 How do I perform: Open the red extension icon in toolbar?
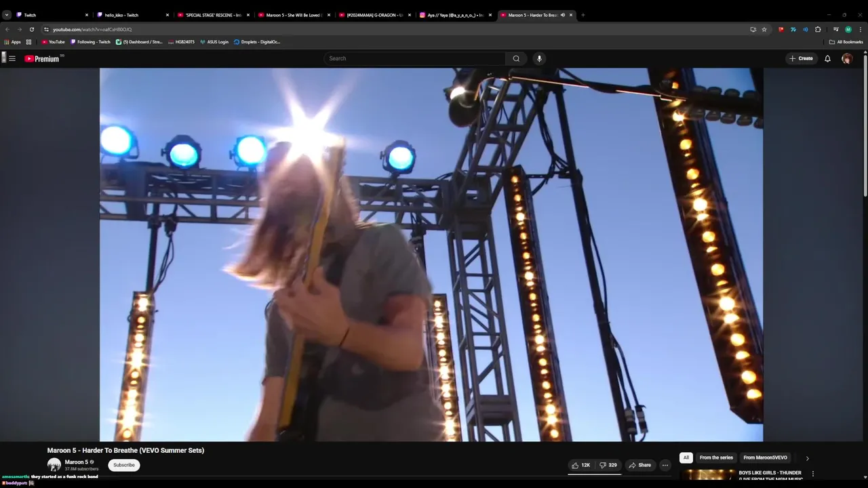(x=781, y=29)
